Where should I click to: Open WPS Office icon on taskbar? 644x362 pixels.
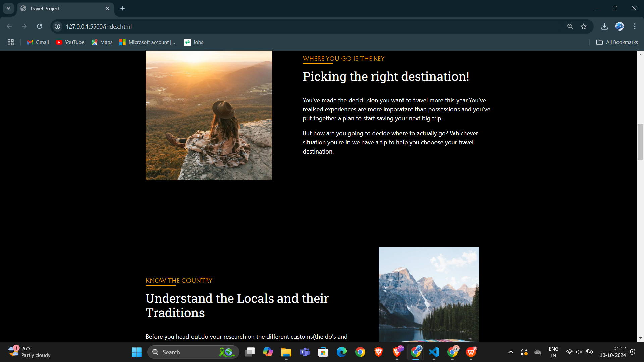(471, 352)
